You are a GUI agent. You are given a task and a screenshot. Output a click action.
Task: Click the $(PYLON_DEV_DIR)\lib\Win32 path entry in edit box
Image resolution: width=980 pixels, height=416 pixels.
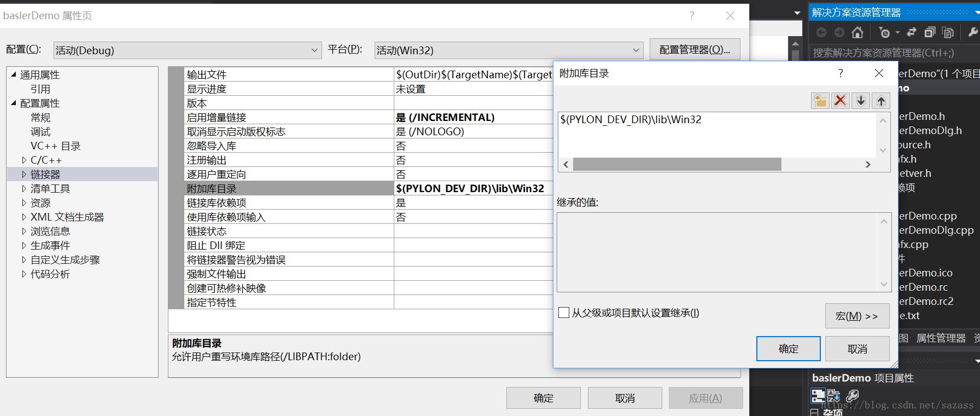tap(631, 119)
